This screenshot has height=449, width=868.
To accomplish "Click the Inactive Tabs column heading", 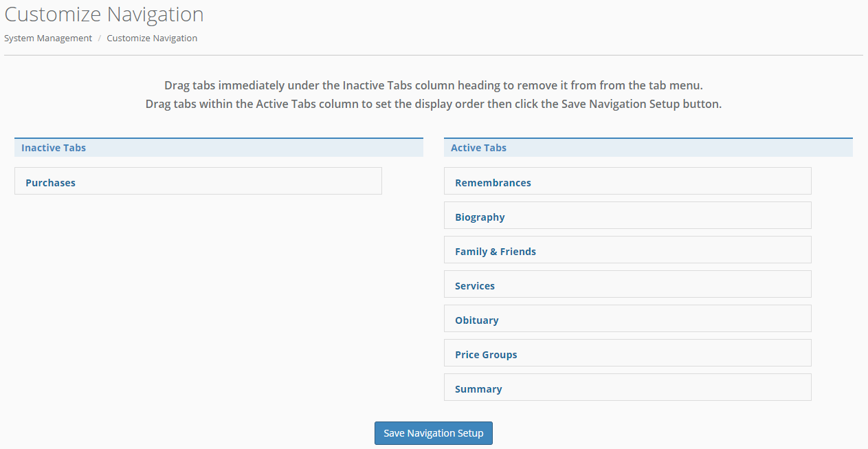I will click(x=54, y=148).
